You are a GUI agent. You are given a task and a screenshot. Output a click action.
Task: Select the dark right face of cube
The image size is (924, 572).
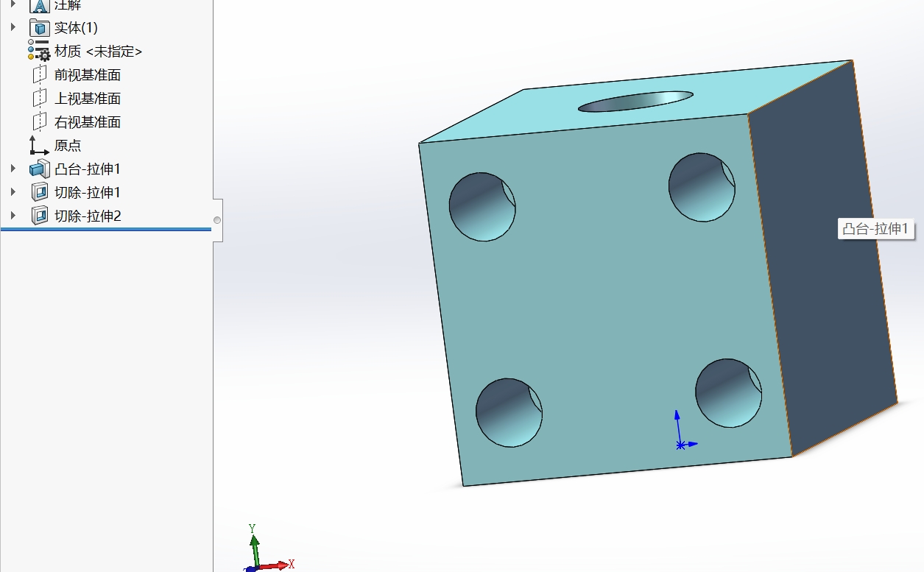pyautogui.click(x=823, y=258)
